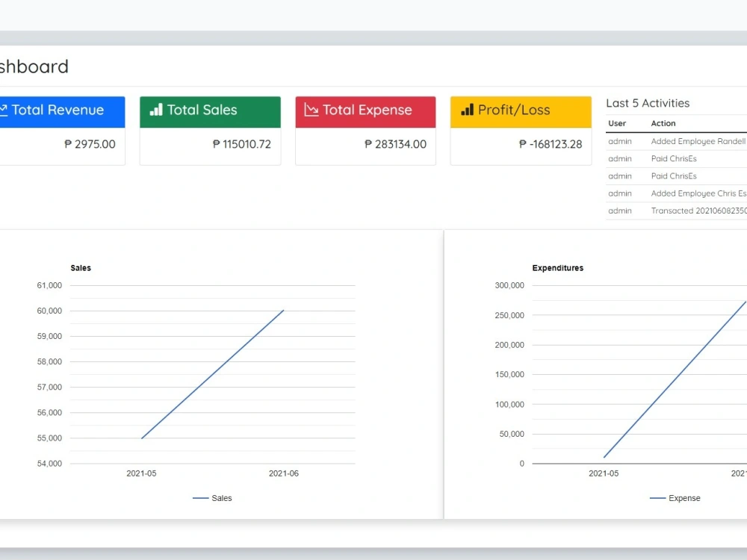Image resolution: width=747 pixels, height=560 pixels.
Task: Select the Added Employee Chris activity row
Action: (677, 193)
